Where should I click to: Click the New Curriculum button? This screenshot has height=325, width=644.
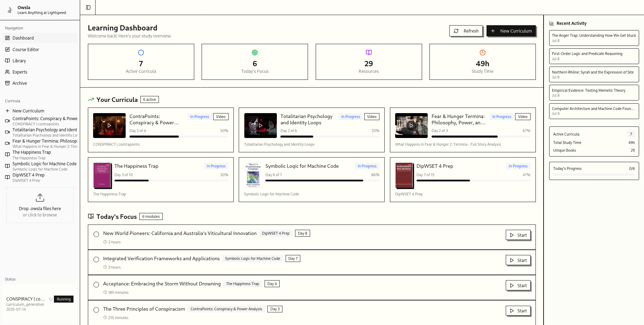tap(511, 31)
